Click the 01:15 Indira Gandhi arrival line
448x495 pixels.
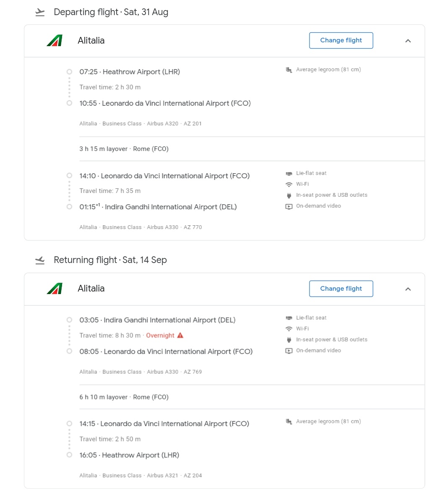158,207
